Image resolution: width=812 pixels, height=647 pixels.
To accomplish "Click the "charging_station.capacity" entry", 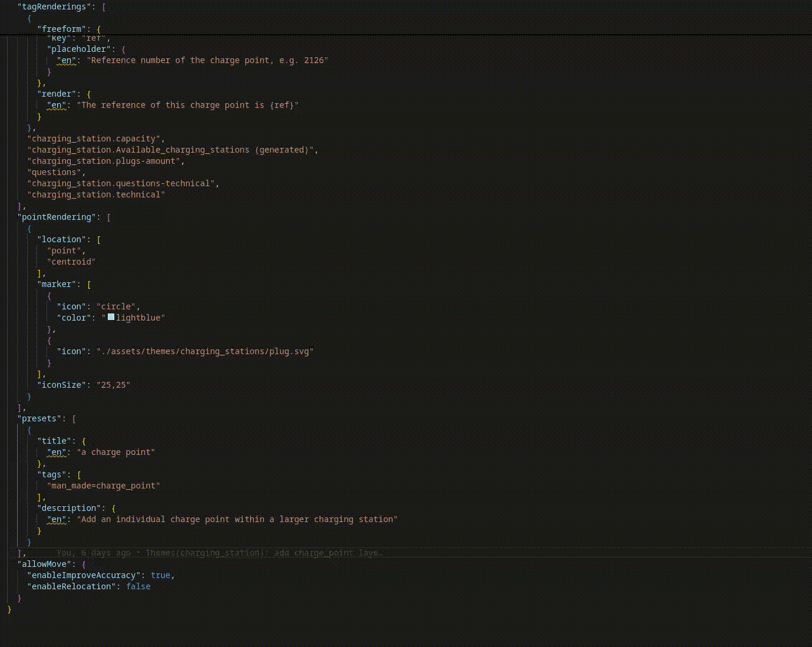I will (x=94, y=138).
